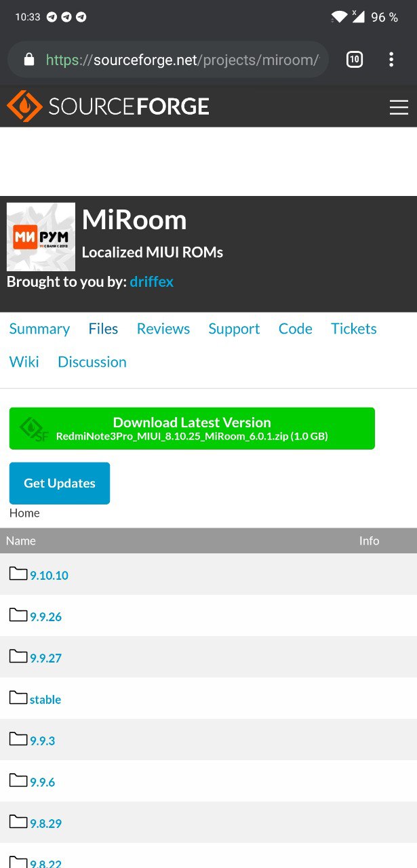
Task: Click the folder icon beside 9.9.27
Action: pyautogui.click(x=18, y=656)
